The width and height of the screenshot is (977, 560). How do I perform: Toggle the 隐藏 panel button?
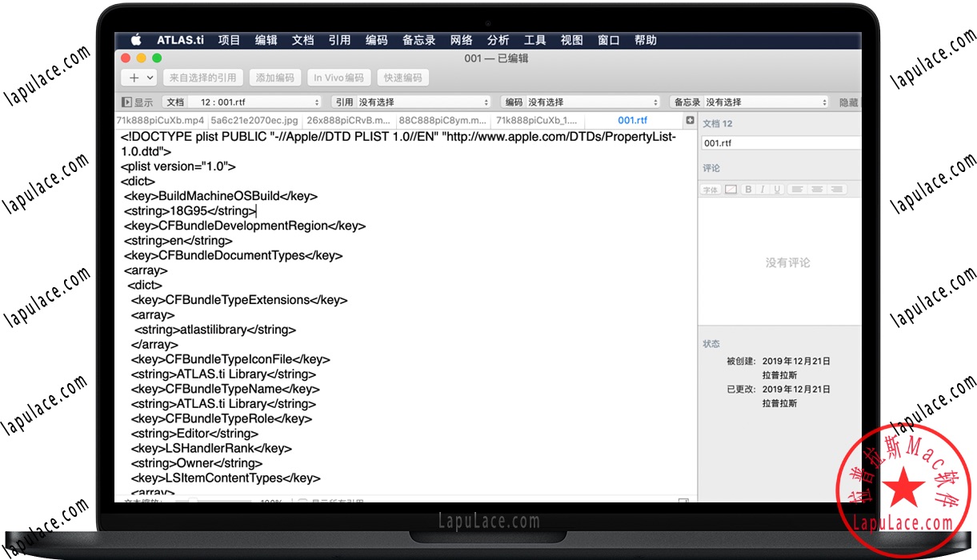848,102
